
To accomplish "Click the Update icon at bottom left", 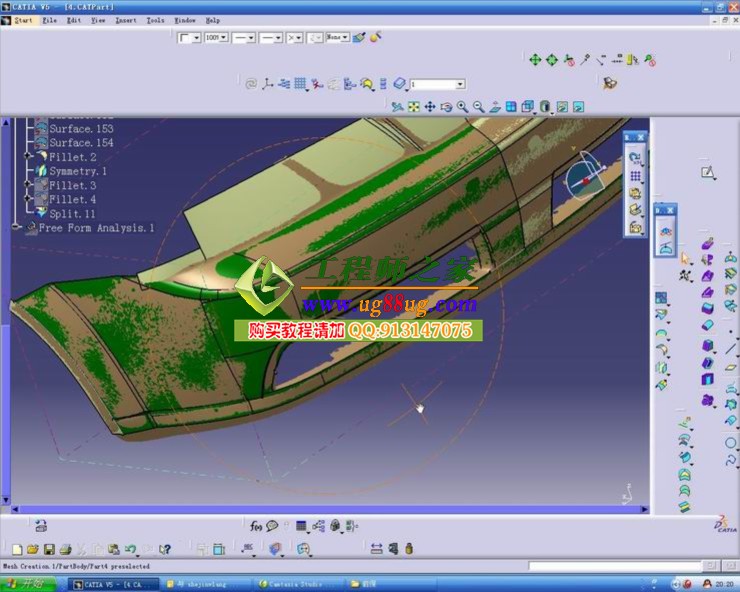I will tap(41, 525).
